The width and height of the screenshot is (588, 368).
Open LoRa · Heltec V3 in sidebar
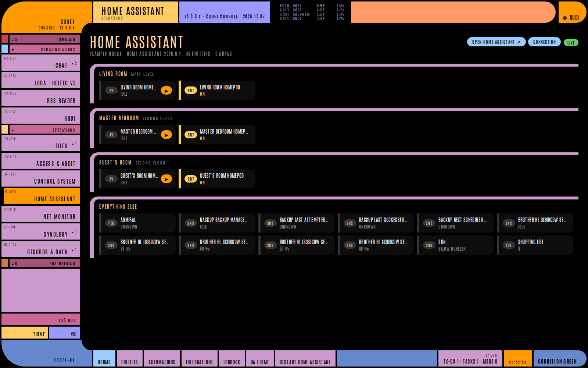coord(41,80)
